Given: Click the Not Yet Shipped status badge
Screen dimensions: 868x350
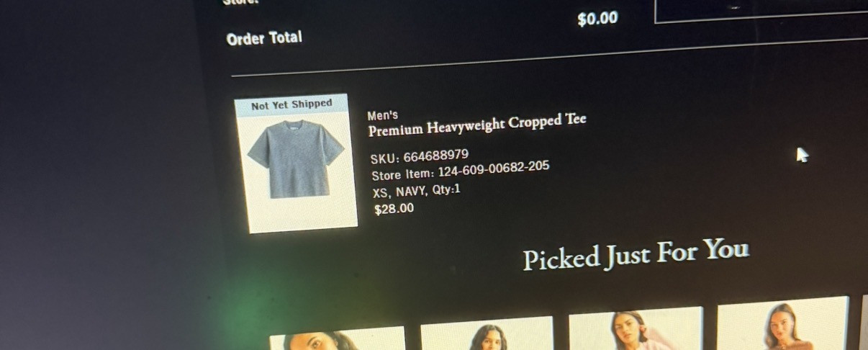Looking at the screenshot, I should 291,105.
